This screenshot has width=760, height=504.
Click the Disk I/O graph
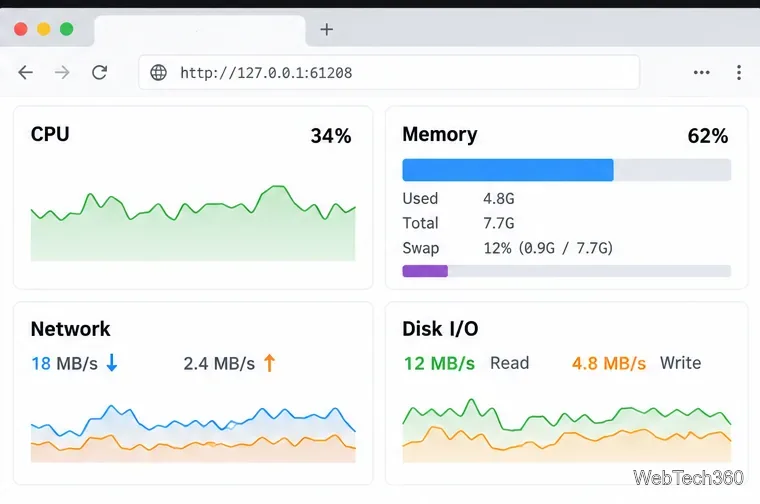click(567, 430)
